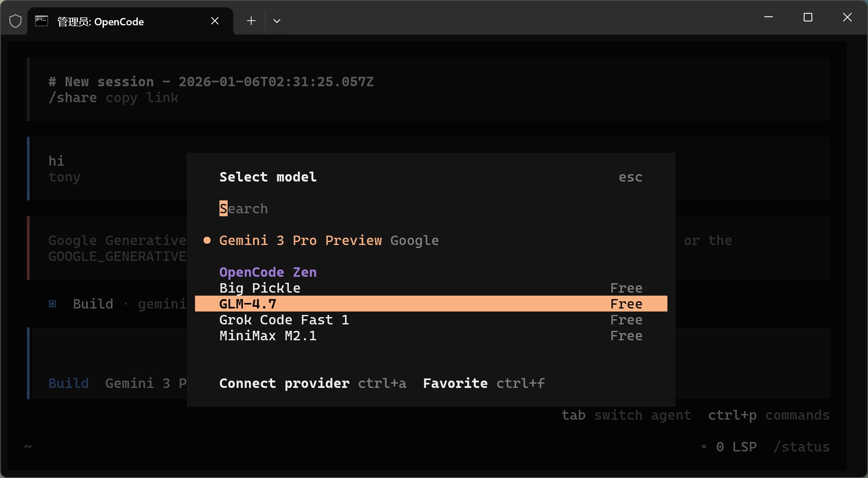Click the /status command at bottom right
The width and height of the screenshot is (868, 478).
(x=802, y=447)
